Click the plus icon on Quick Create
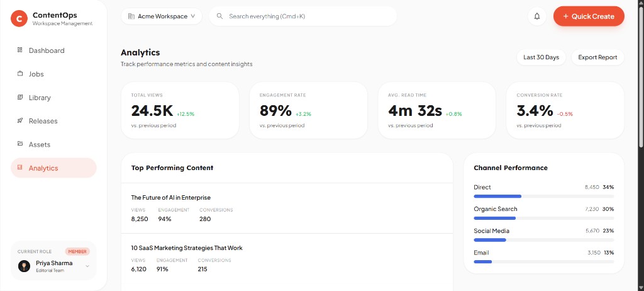644x291 pixels. (x=565, y=16)
